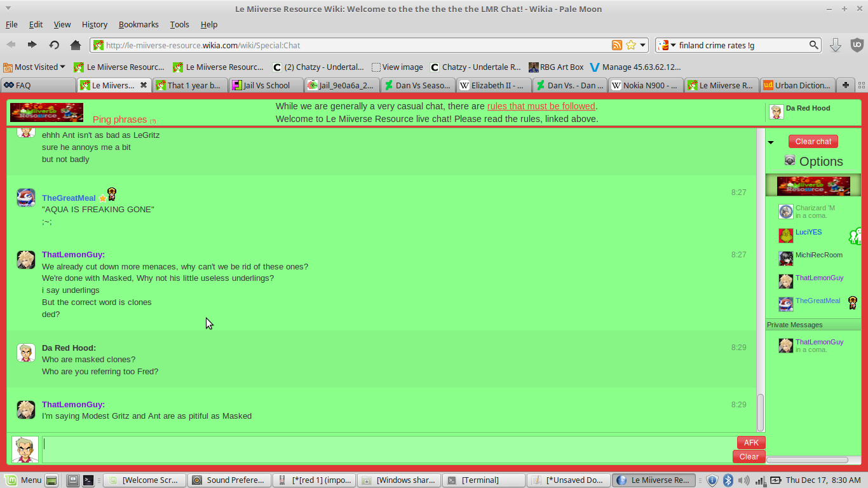
Task: Open the View image bookmark
Action: click(397, 67)
